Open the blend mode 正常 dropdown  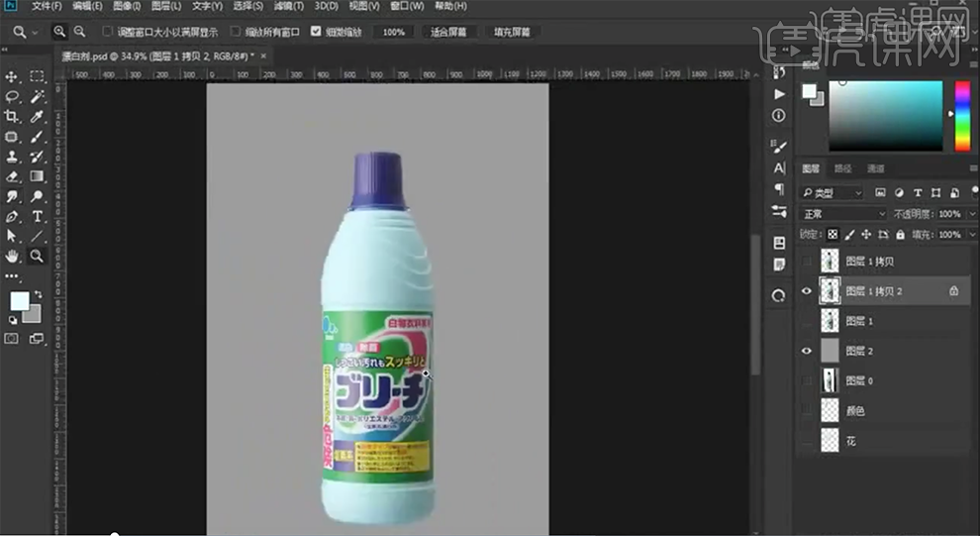pos(843,214)
